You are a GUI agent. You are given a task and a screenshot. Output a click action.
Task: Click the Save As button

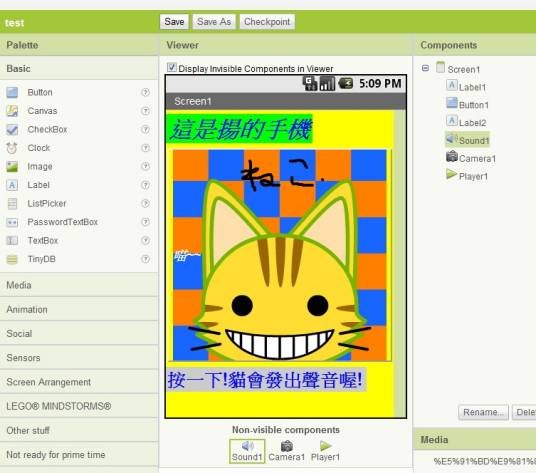click(x=214, y=22)
